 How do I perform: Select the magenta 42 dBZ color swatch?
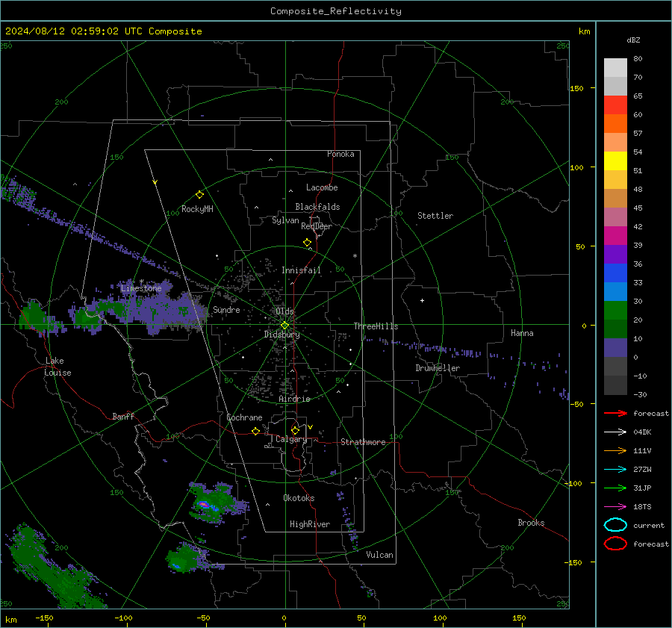tap(615, 235)
